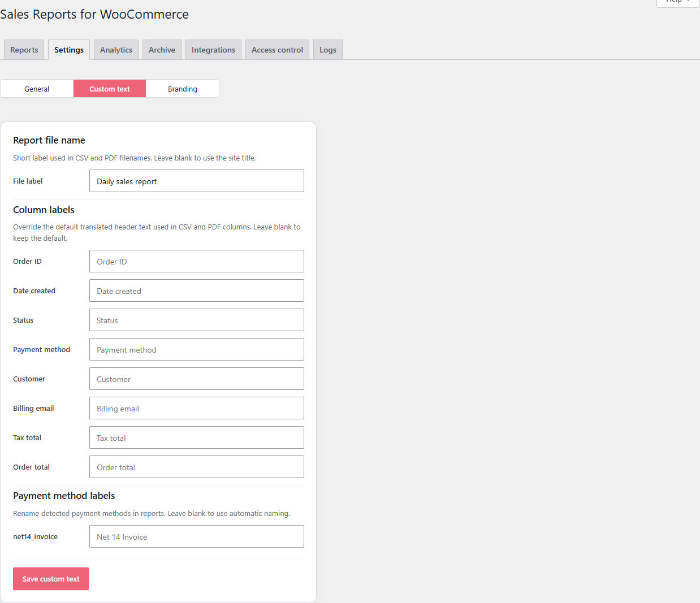Focus the Status column label field
The width and height of the screenshot is (700, 603).
[x=197, y=320]
